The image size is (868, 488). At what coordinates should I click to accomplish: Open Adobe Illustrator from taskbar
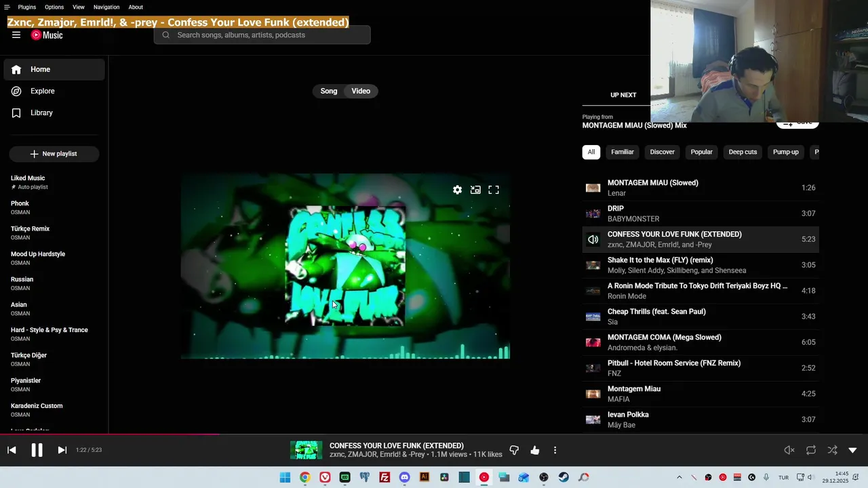coord(425,477)
